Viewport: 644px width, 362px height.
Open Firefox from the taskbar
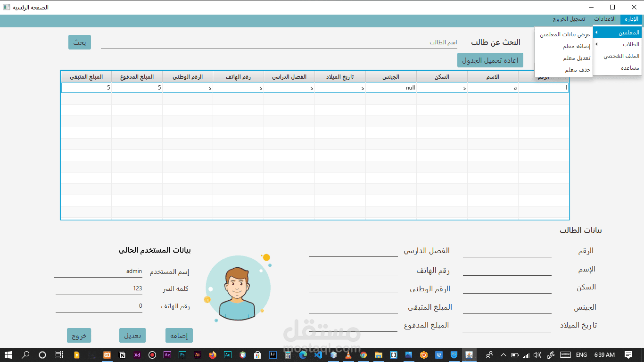(x=213, y=355)
